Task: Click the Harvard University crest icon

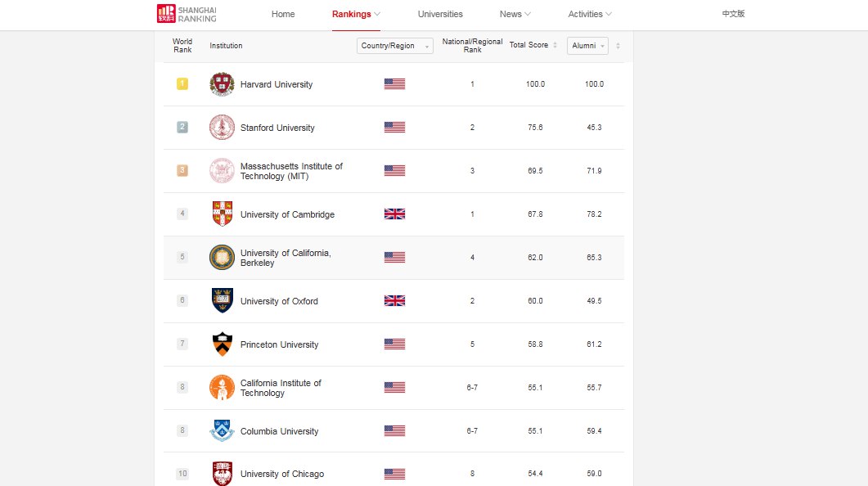Action: 222,84
